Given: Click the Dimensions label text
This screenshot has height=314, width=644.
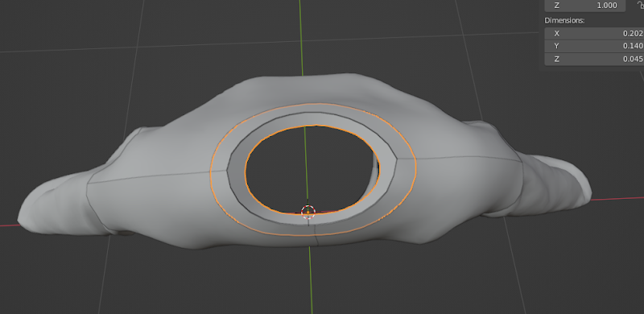Looking at the screenshot, I should 564,20.
